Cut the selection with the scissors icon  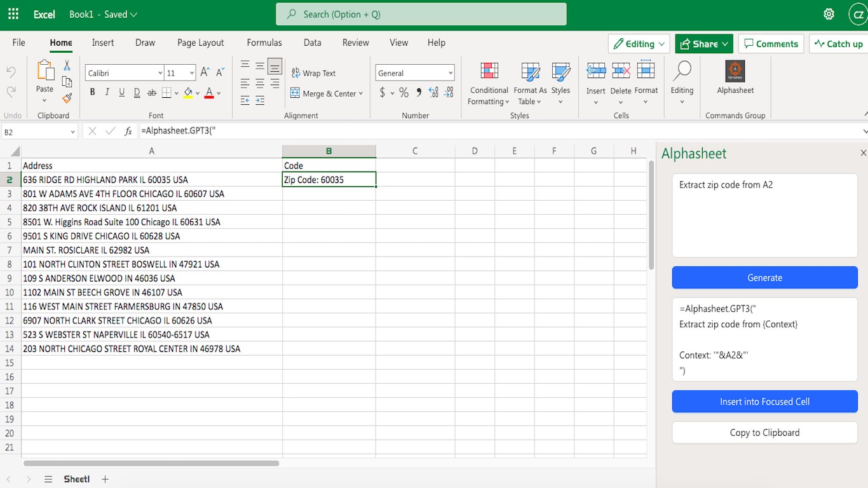67,66
